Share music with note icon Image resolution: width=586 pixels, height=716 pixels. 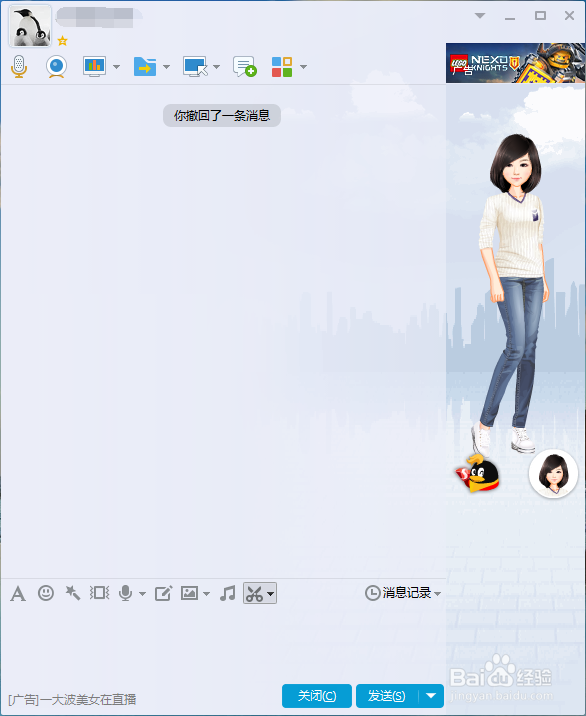tap(227, 593)
